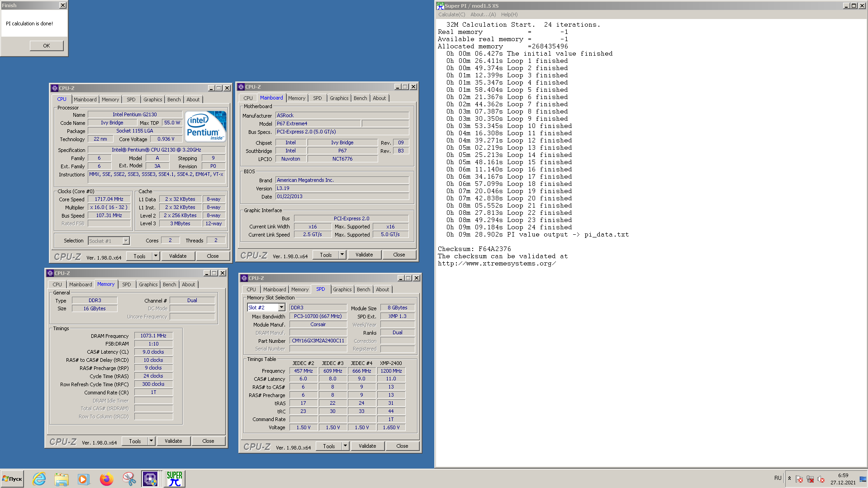Open the Calculate(C) menu in Super PI
Screen dimensions: 868x488
(451, 14)
